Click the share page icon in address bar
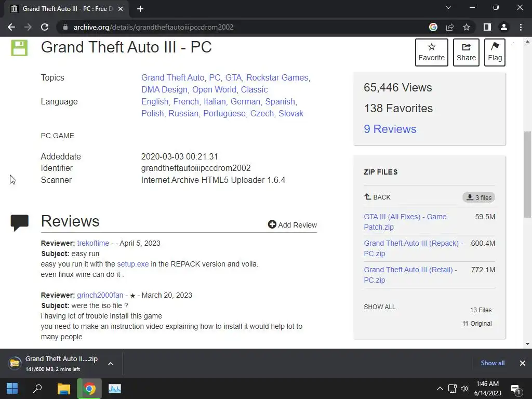 [450, 27]
